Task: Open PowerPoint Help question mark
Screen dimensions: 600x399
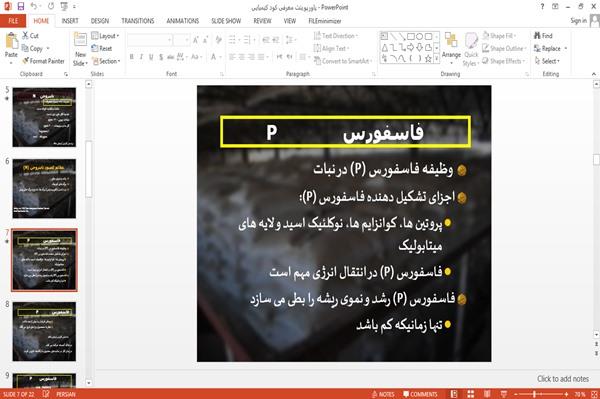Action: coord(542,7)
